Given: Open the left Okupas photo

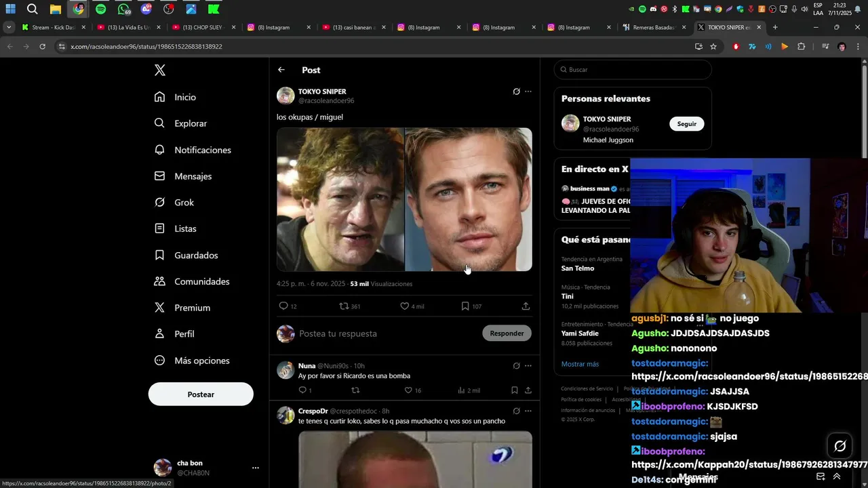Looking at the screenshot, I should pos(340,199).
